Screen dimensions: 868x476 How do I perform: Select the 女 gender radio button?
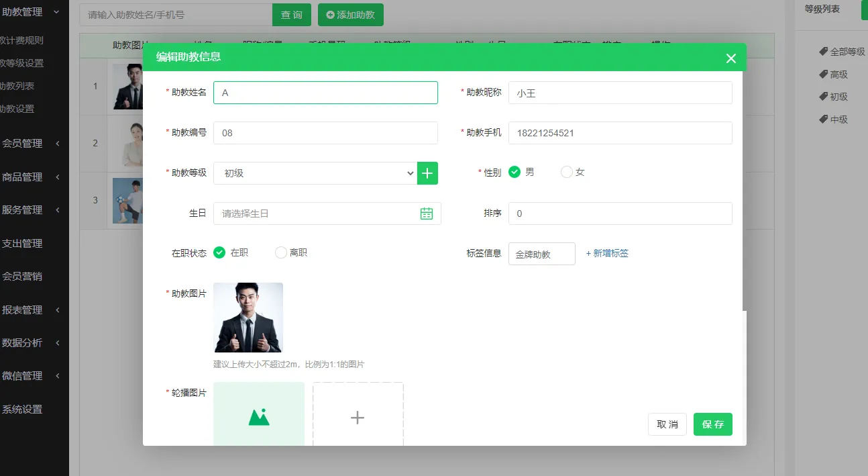pyautogui.click(x=567, y=173)
